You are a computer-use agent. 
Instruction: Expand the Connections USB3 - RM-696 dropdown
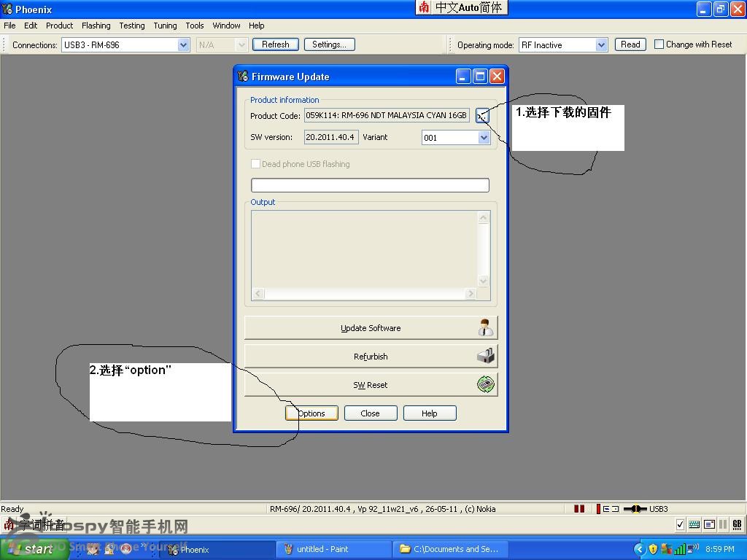(x=183, y=44)
